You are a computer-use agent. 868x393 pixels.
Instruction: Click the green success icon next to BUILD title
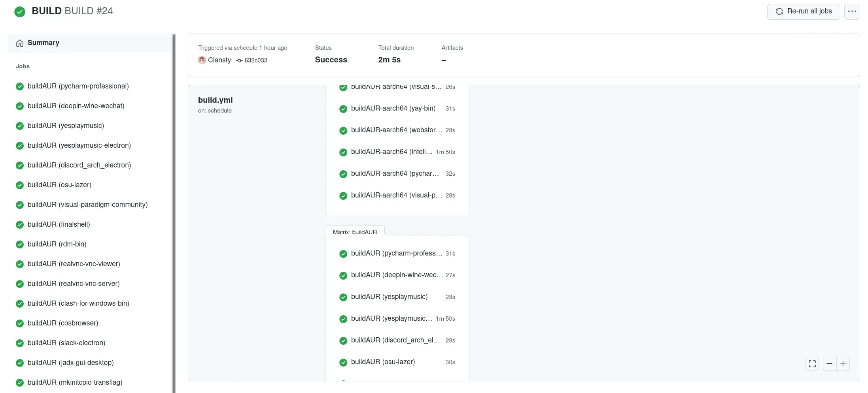(20, 12)
